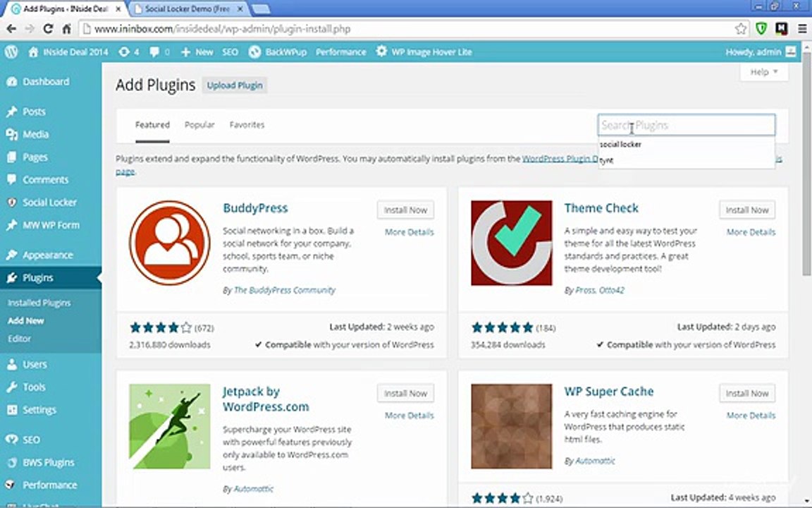
Task: Click the Comments icon in the sidebar
Action: [x=11, y=180]
